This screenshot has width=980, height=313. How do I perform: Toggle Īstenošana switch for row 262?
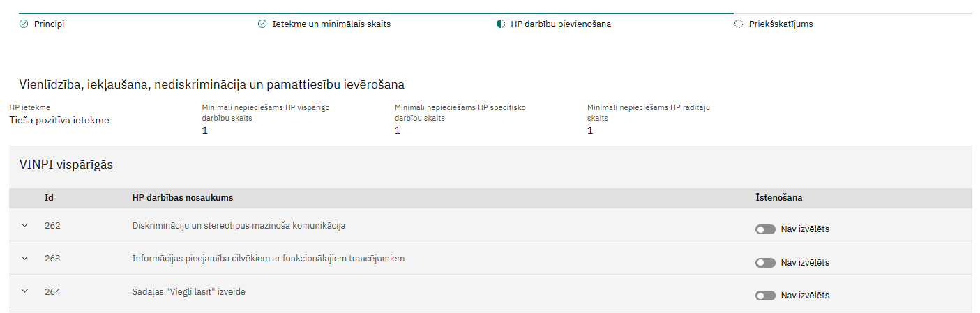[x=765, y=229]
